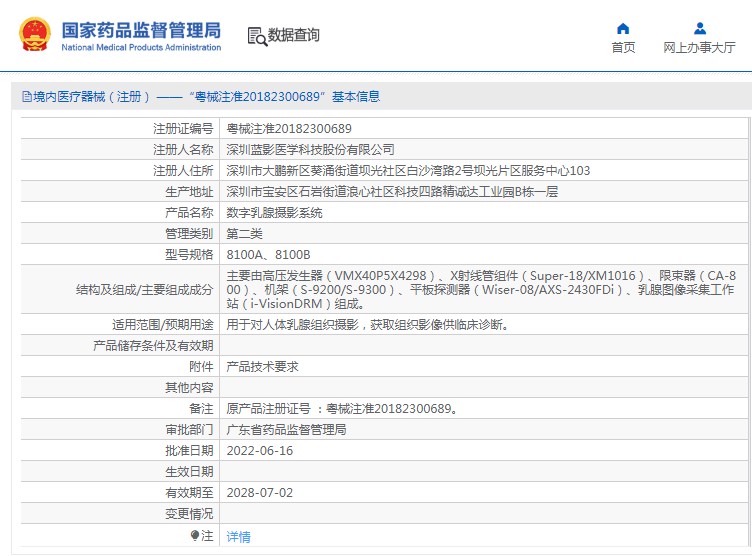Select registration number 粤械注准20182300689 value
This screenshot has width=752, height=556.
tap(289, 129)
